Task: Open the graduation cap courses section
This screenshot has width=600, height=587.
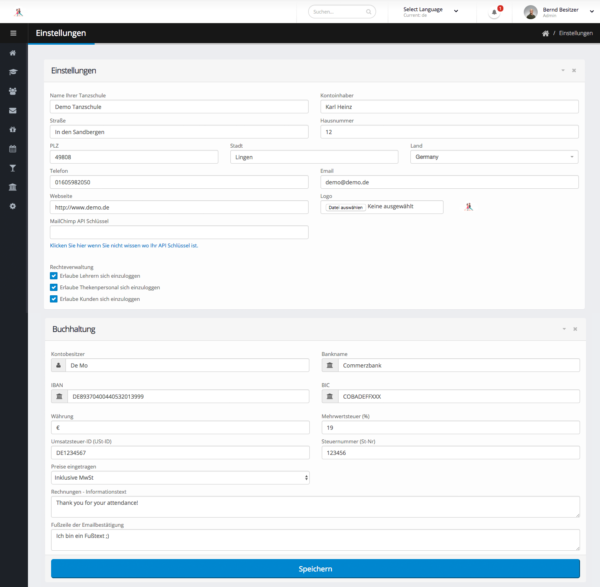Action: pyautogui.click(x=13, y=72)
